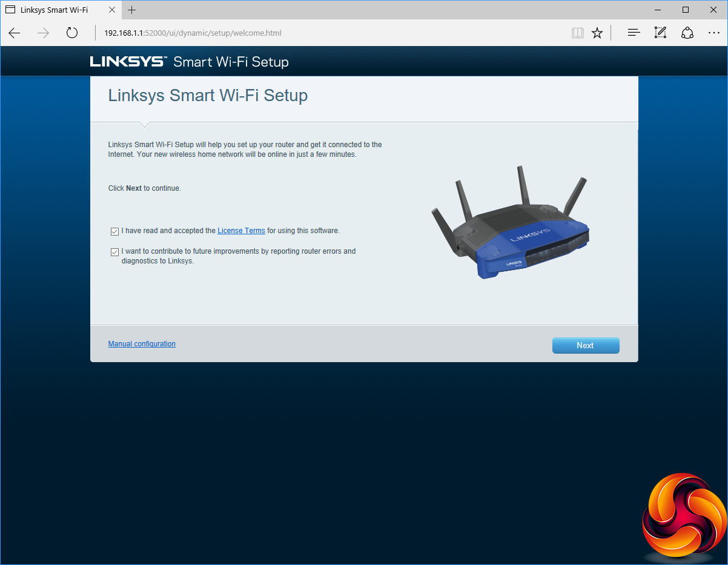
Task: Uncheck the License Terms acceptance checkbox
Action: pyautogui.click(x=114, y=231)
